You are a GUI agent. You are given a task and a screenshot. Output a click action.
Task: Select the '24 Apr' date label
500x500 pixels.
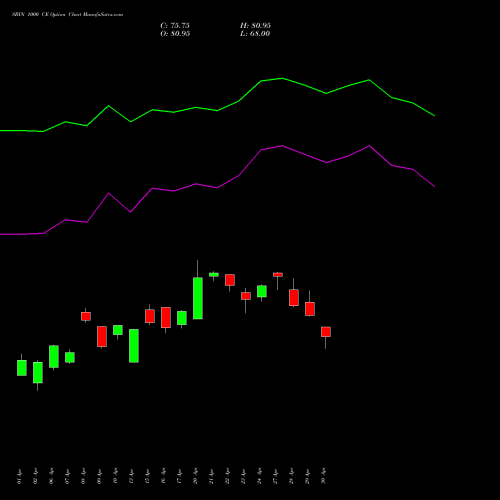point(259,476)
